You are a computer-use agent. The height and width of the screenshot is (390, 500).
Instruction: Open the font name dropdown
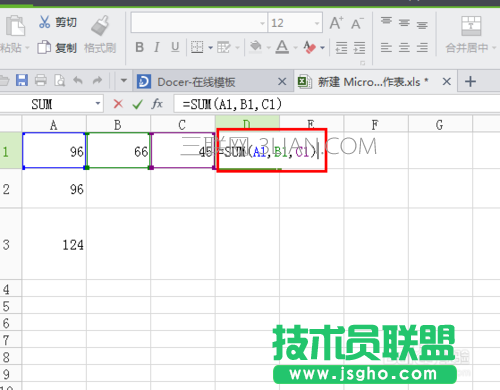pos(262,23)
